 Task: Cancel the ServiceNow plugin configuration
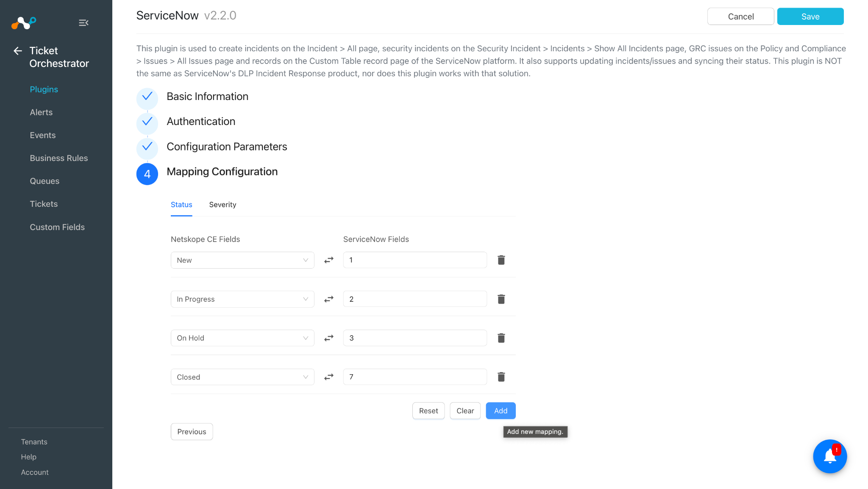[740, 17]
